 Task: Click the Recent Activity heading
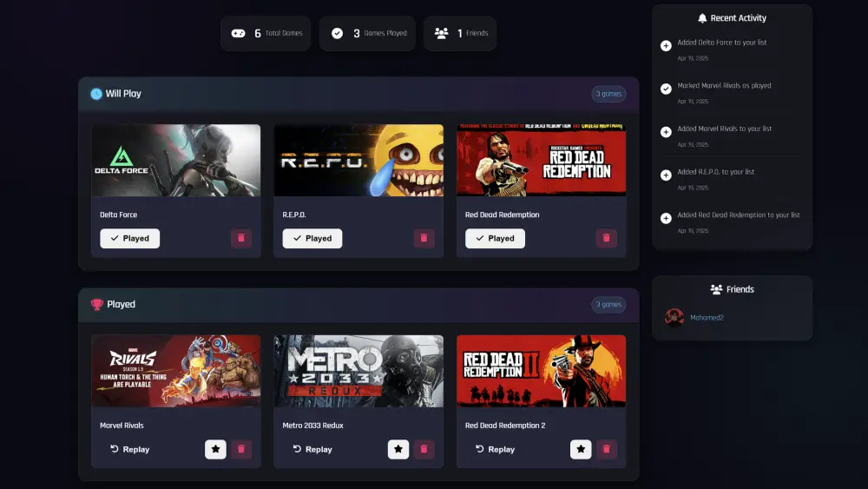click(x=739, y=18)
